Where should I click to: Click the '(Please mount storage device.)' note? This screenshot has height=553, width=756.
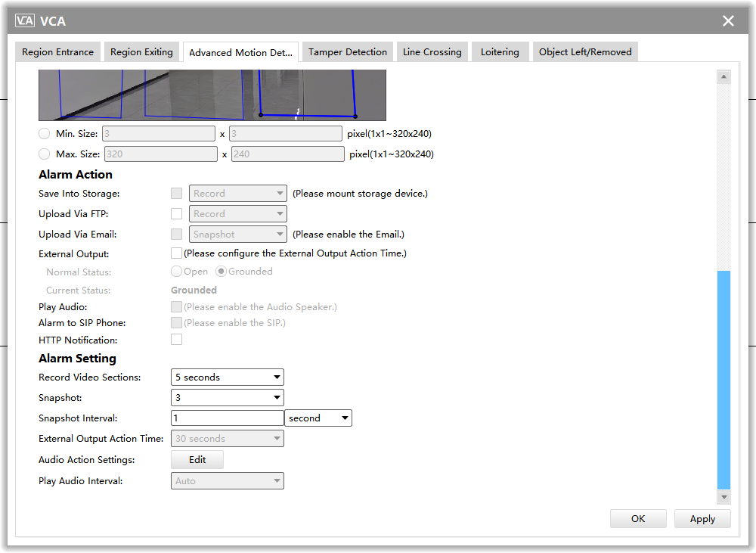360,194
